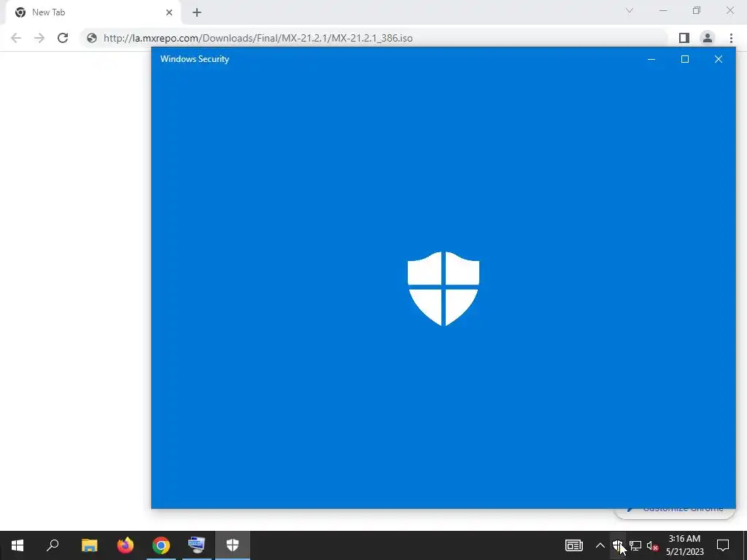747x560 pixels.
Task: Open a new Chrome tab with plus
Action: click(x=197, y=12)
